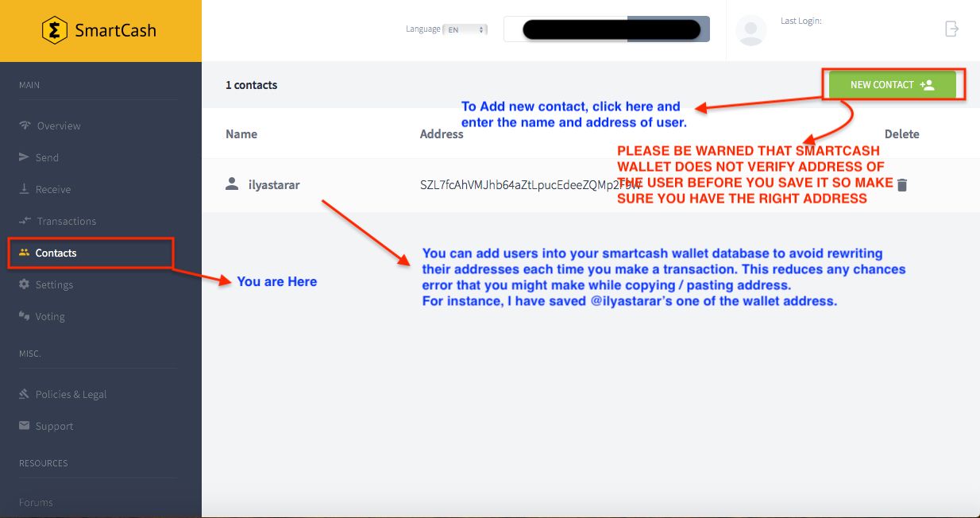Click the Address column header
980x518 pixels.
(x=442, y=134)
